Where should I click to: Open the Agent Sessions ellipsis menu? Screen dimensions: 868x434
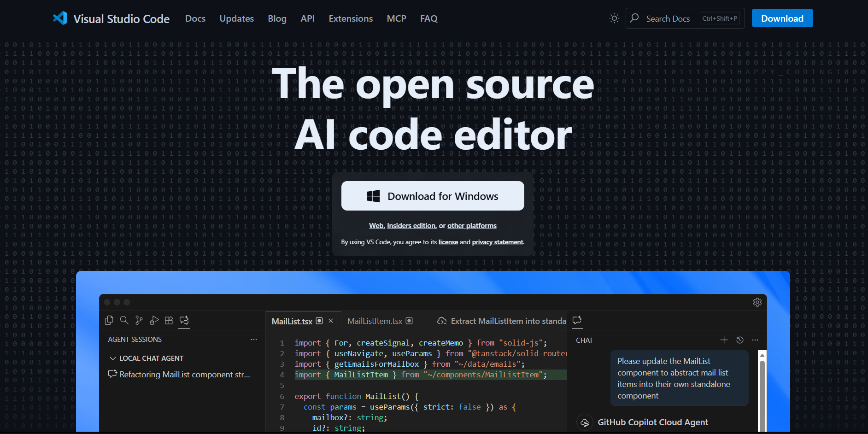tap(254, 340)
